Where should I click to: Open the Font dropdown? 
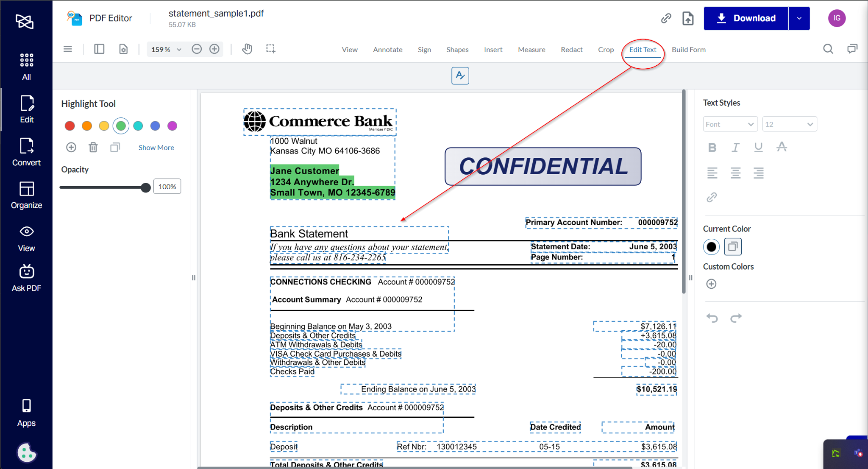(730, 124)
